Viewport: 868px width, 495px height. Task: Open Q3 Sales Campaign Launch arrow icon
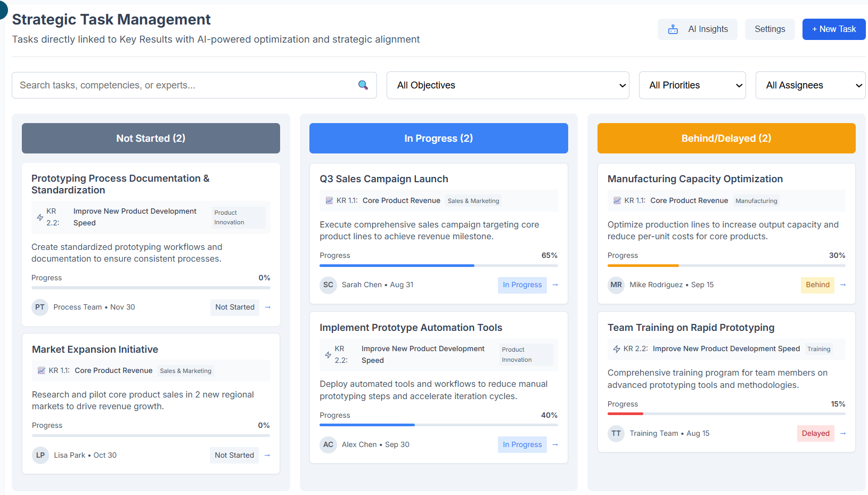[555, 285]
